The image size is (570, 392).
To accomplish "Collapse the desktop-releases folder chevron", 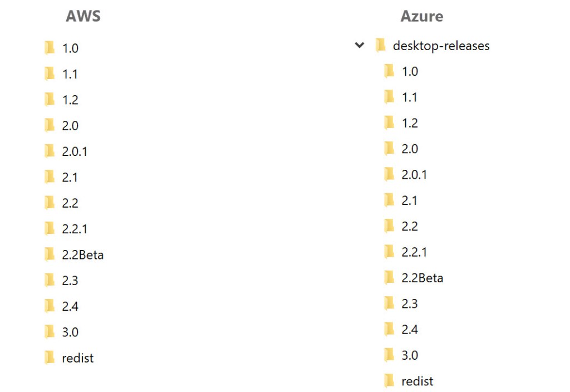I will tap(360, 45).
